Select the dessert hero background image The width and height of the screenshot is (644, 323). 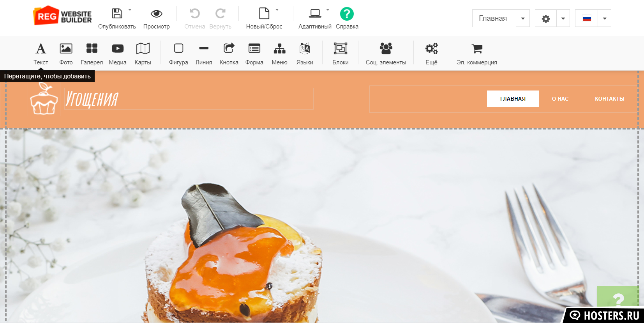point(322,225)
